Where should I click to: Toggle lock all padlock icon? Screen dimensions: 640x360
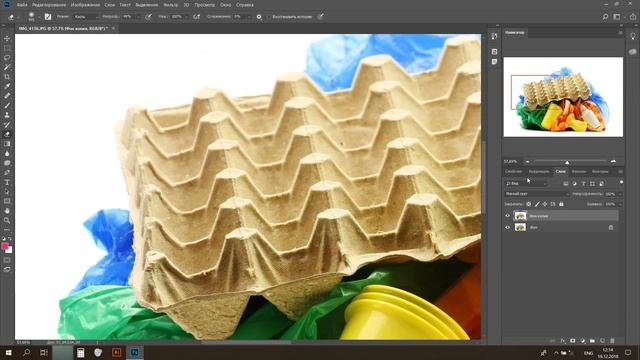[561, 204]
